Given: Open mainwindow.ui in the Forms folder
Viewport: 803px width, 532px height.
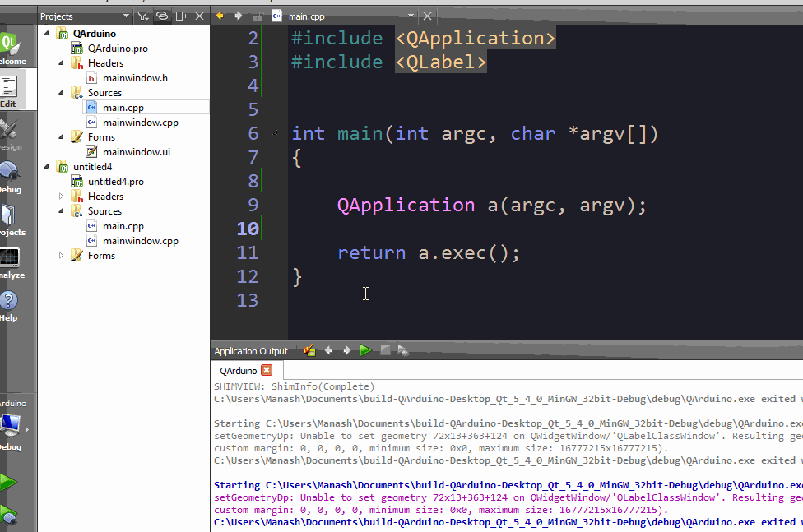Looking at the screenshot, I should click(x=136, y=152).
